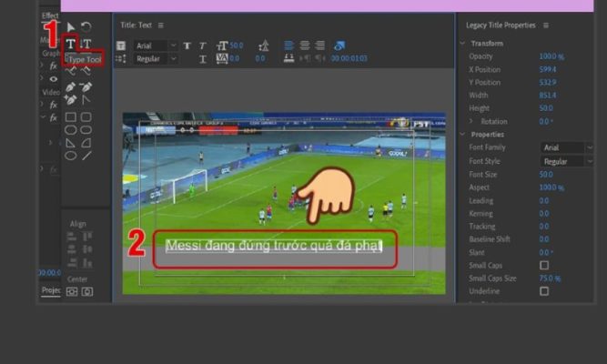
Task: Collapse the Transform section
Action: point(465,43)
